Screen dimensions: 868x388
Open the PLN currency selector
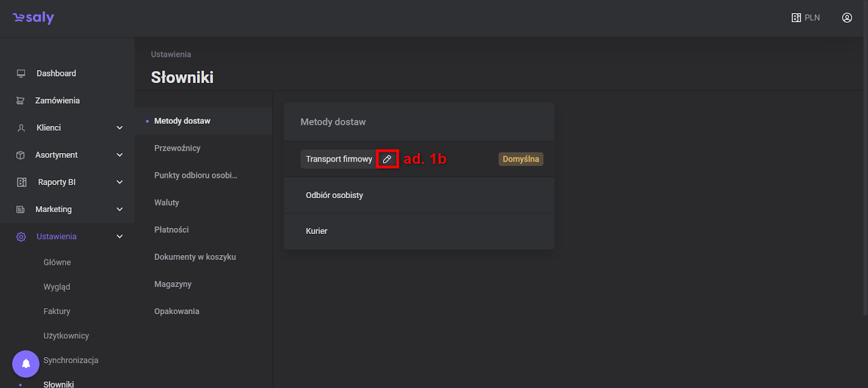[806, 18]
